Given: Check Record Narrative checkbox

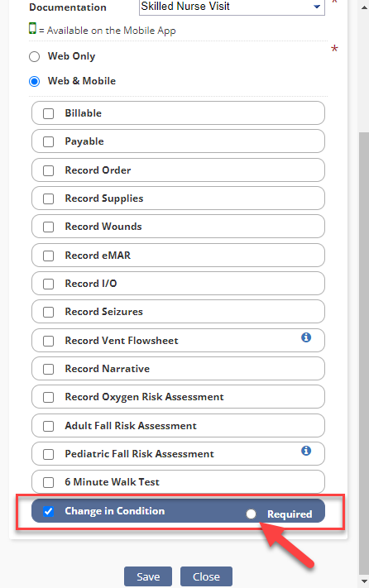Looking at the screenshot, I should 48,369.
